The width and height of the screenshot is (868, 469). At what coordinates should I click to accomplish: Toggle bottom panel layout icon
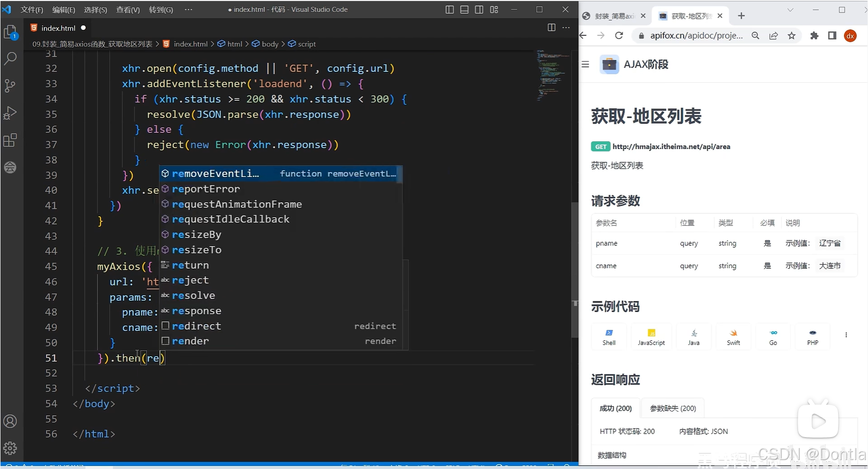(x=464, y=9)
